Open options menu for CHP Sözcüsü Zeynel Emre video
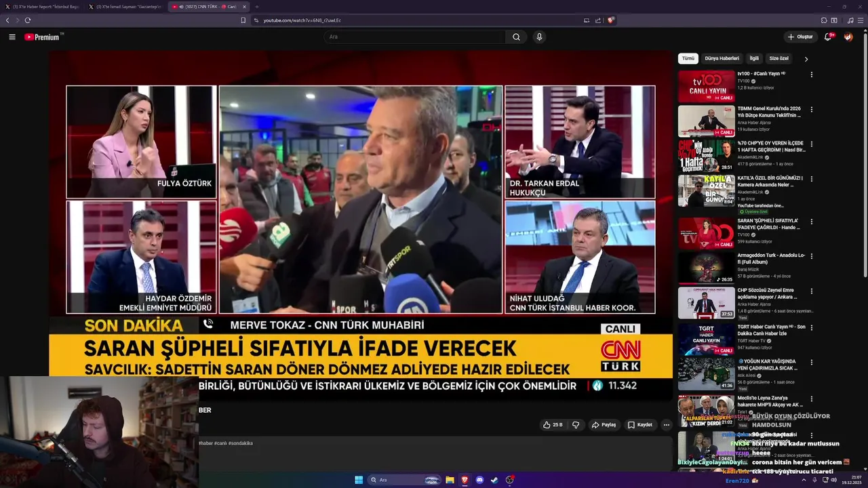Screen dimensions: 868x488 coord(811,291)
